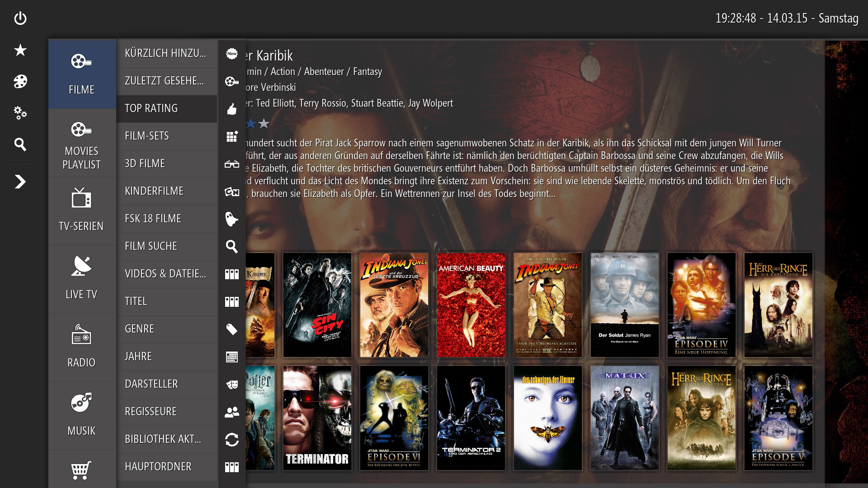868x488 pixels.
Task: Open 3D FILME submenu entry
Action: (167, 164)
